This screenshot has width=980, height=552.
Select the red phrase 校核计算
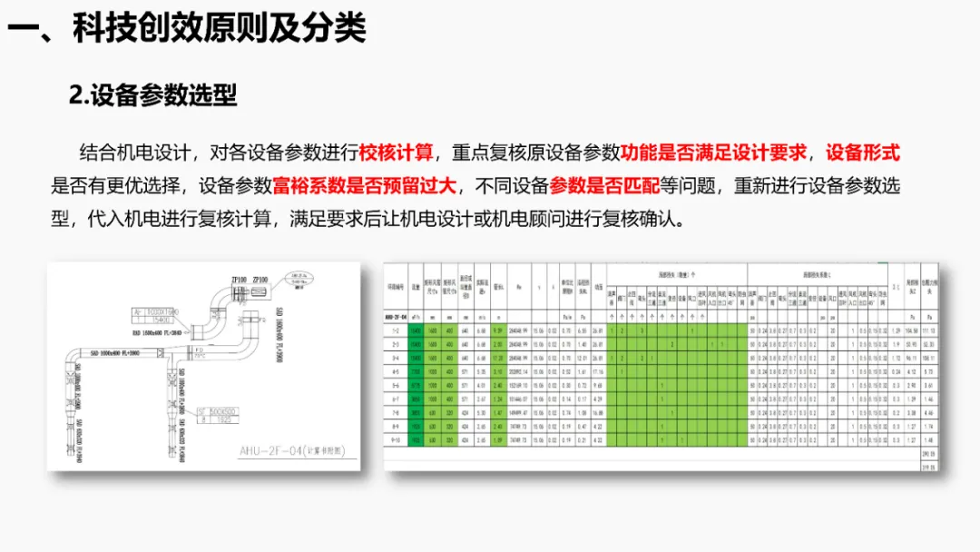(396, 153)
